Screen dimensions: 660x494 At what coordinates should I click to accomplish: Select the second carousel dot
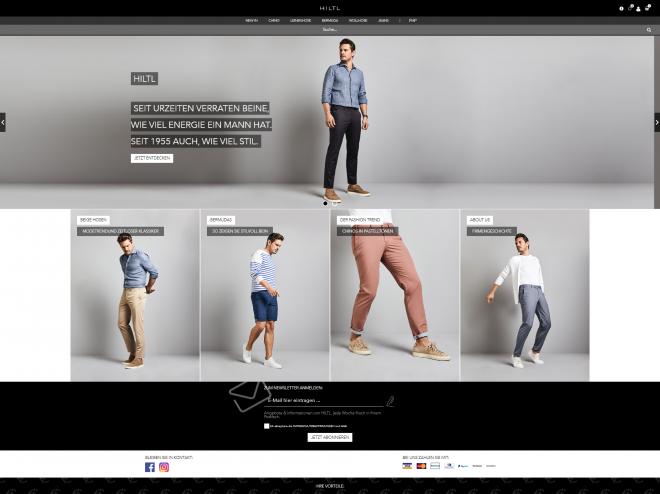point(335,203)
